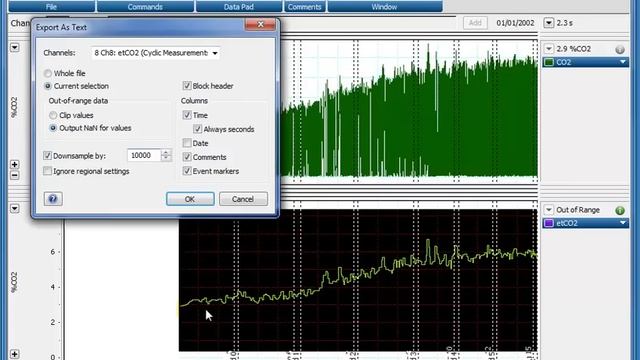Zoom out CO2 channel scale with minus button
This screenshot has height=360, width=640.
tap(15, 176)
